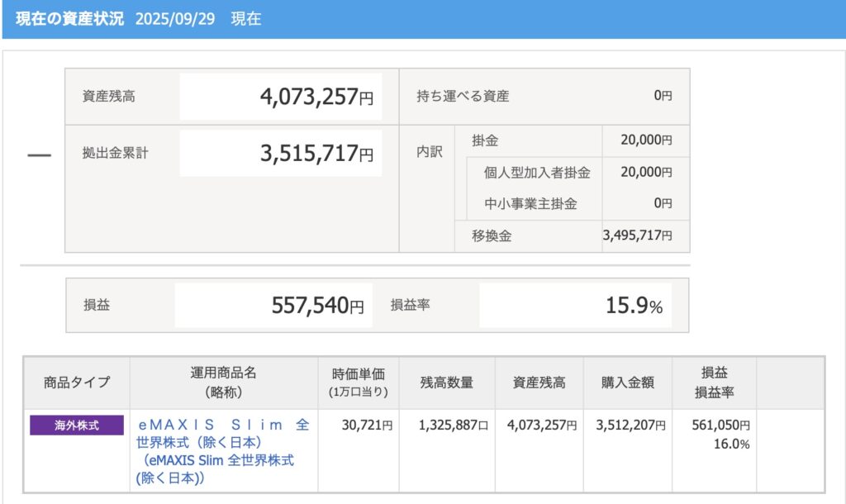Click the 561,050円 profit cell in the table
This screenshot has height=504, width=846.
720,426
